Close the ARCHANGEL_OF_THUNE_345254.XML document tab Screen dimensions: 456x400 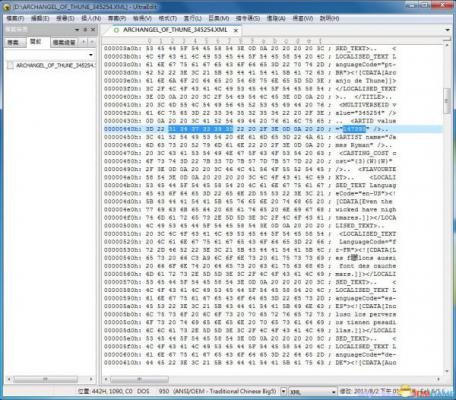(x=236, y=30)
